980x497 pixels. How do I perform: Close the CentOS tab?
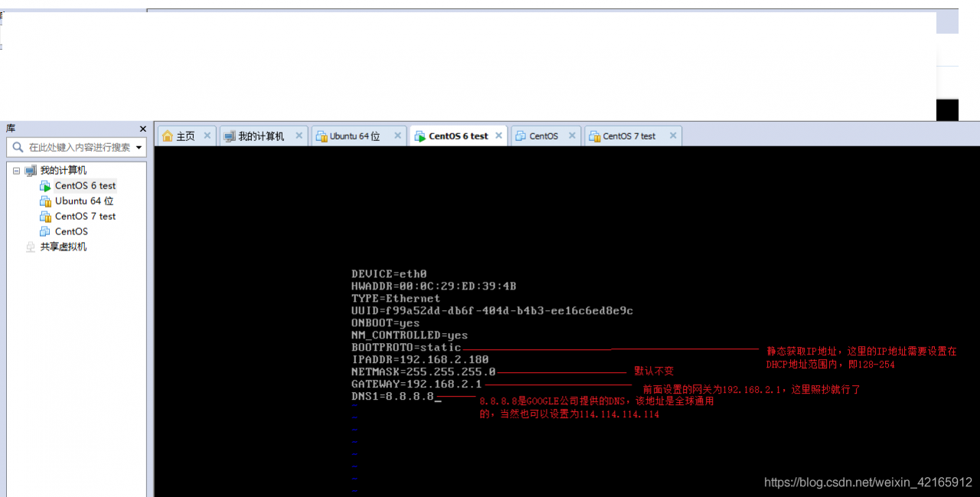click(x=571, y=136)
